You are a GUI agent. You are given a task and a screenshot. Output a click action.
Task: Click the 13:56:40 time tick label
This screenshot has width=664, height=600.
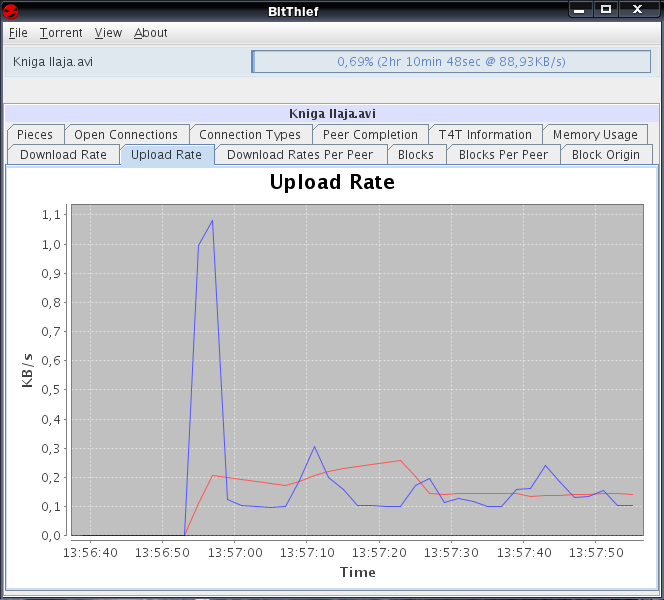pyautogui.click(x=90, y=553)
